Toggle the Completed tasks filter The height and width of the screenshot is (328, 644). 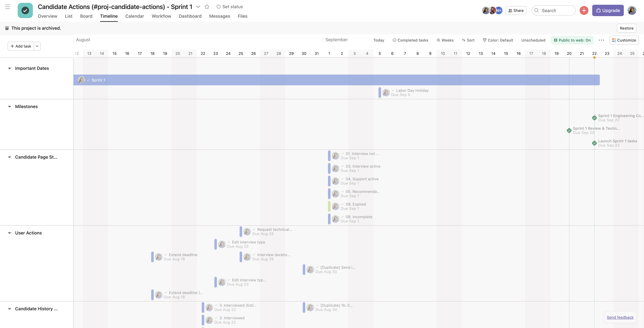(410, 40)
